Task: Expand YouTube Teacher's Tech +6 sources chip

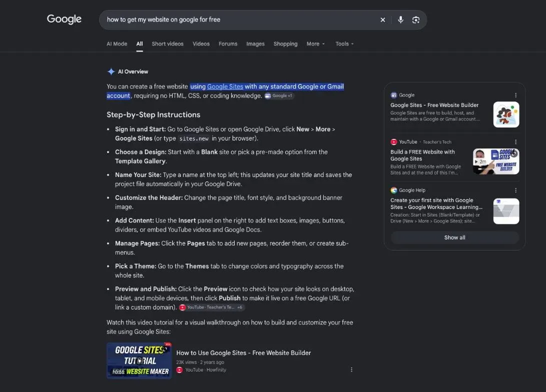Action: (x=212, y=307)
